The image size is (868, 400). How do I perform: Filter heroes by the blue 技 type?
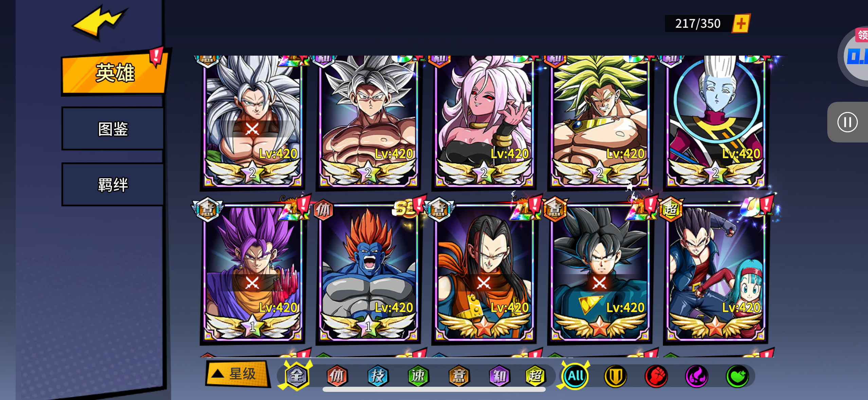tap(377, 376)
